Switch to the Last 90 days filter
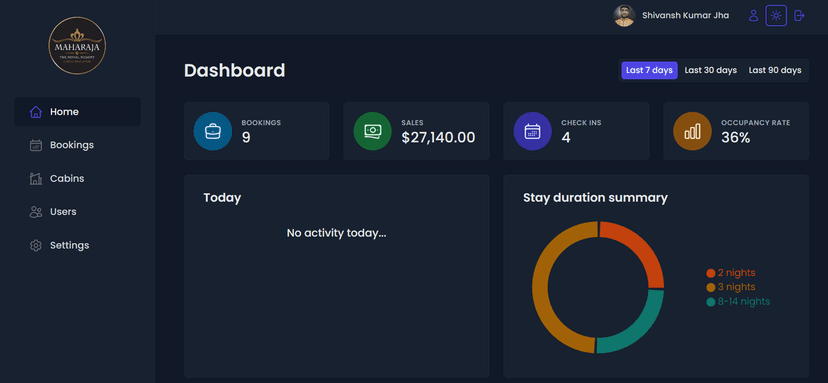 coord(775,70)
